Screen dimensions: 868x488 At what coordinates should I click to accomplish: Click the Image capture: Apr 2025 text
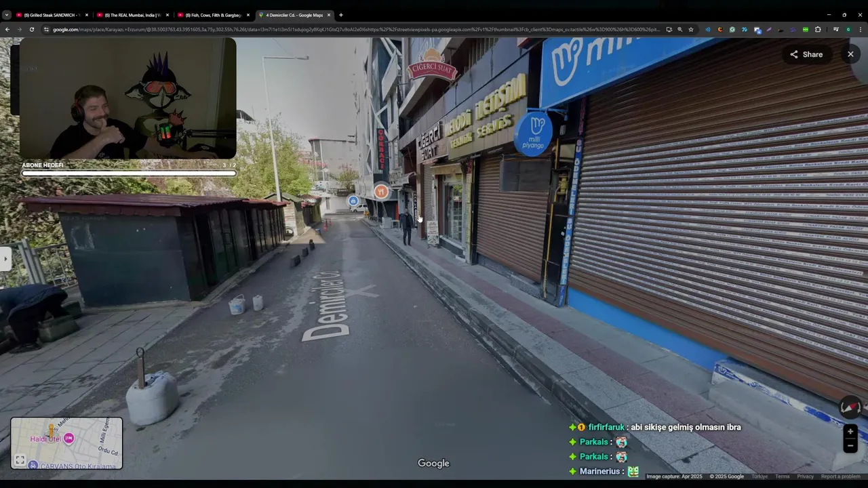pos(674,476)
